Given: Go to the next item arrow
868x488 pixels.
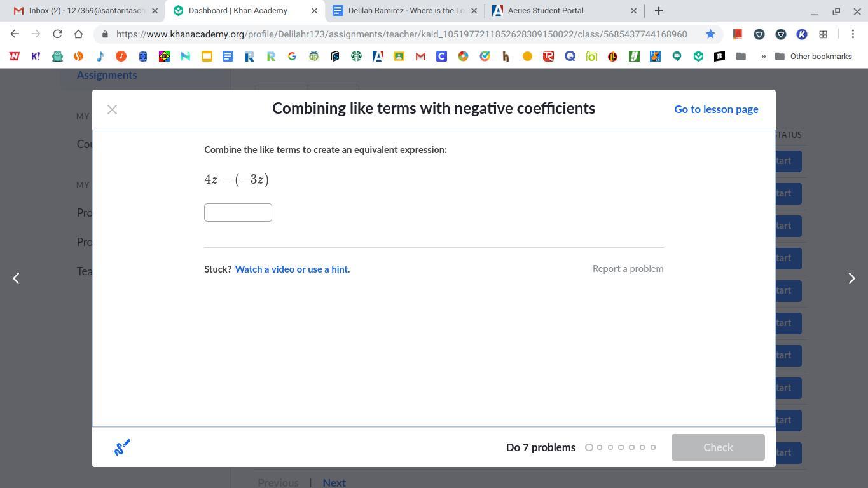Looking at the screenshot, I should coord(851,278).
